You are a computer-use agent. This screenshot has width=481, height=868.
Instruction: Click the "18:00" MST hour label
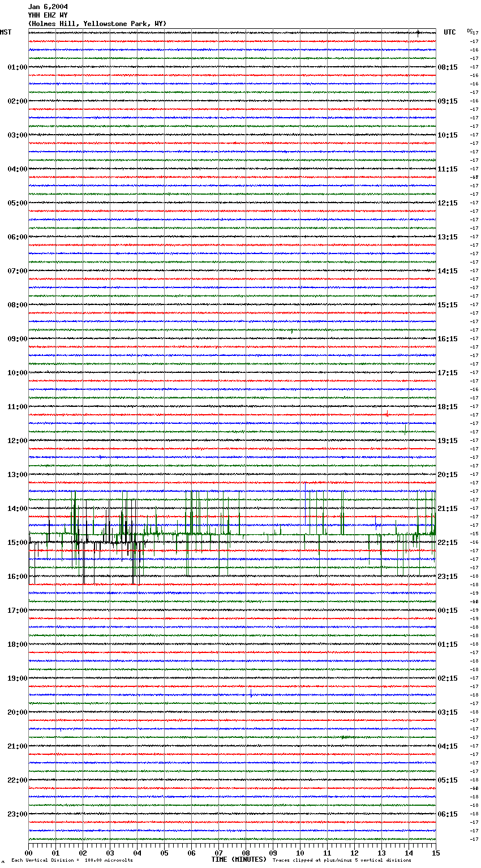[18, 644]
